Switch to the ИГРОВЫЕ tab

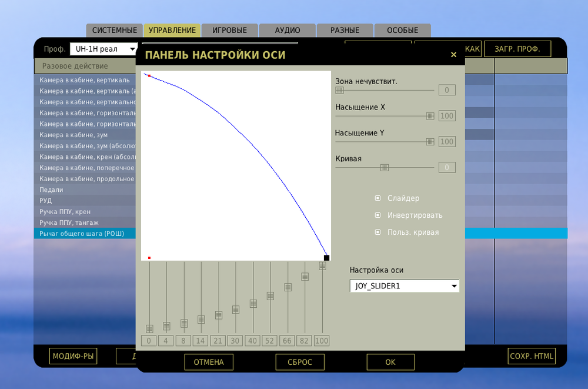point(229,30)
